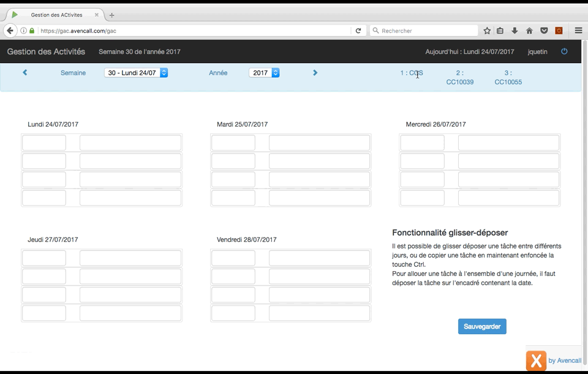
Task: Click the first wide field under Vendredi 28/07/2017
Action: click(319, 258)
